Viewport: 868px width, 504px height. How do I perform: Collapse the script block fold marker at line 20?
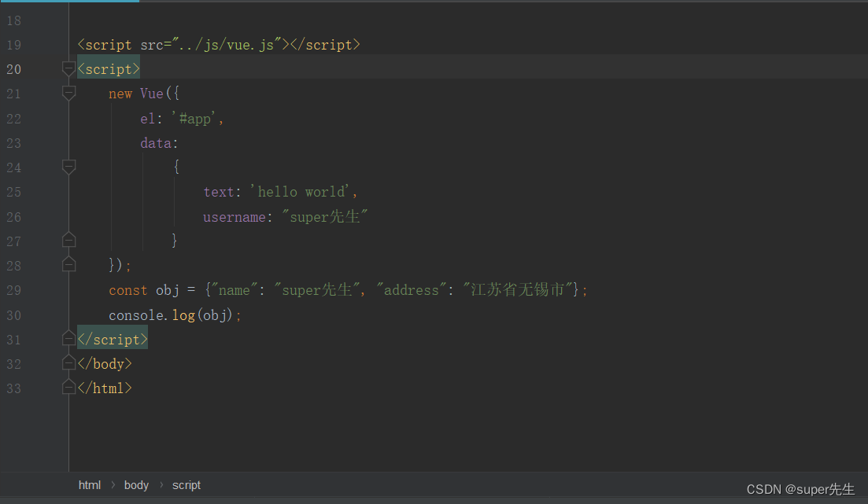[x=68, y=69]
